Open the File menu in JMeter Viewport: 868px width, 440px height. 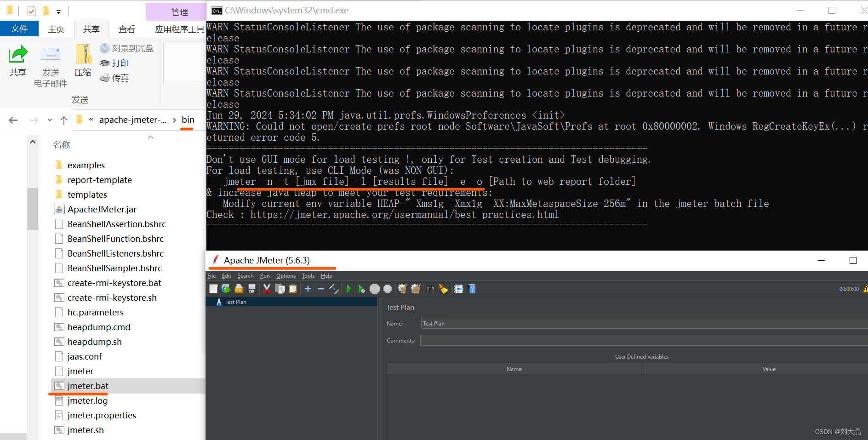coord(211,276)
